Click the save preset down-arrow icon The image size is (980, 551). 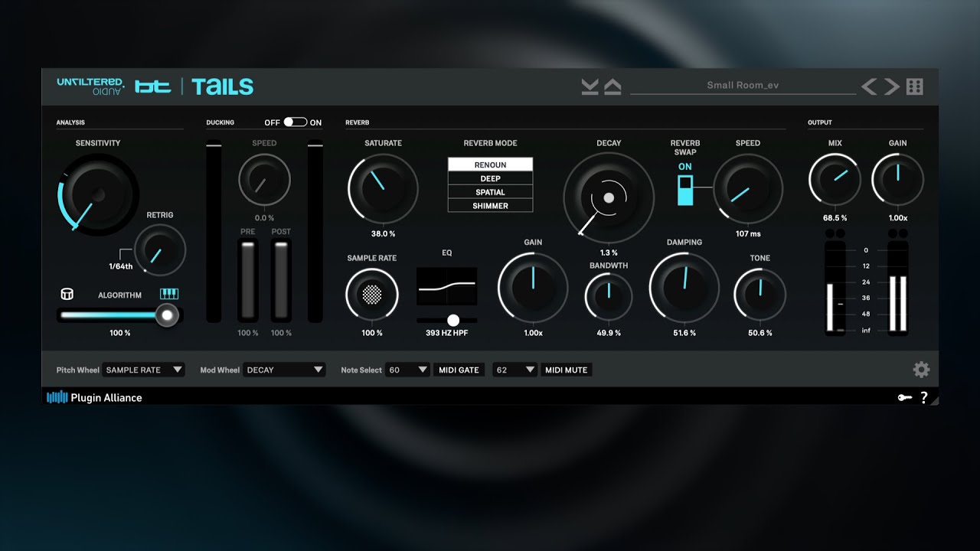coord(590,86)
